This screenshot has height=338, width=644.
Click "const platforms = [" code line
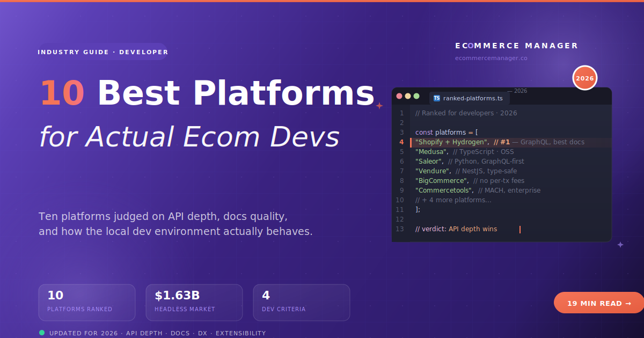pyautogui.click(x=447, y=133)
